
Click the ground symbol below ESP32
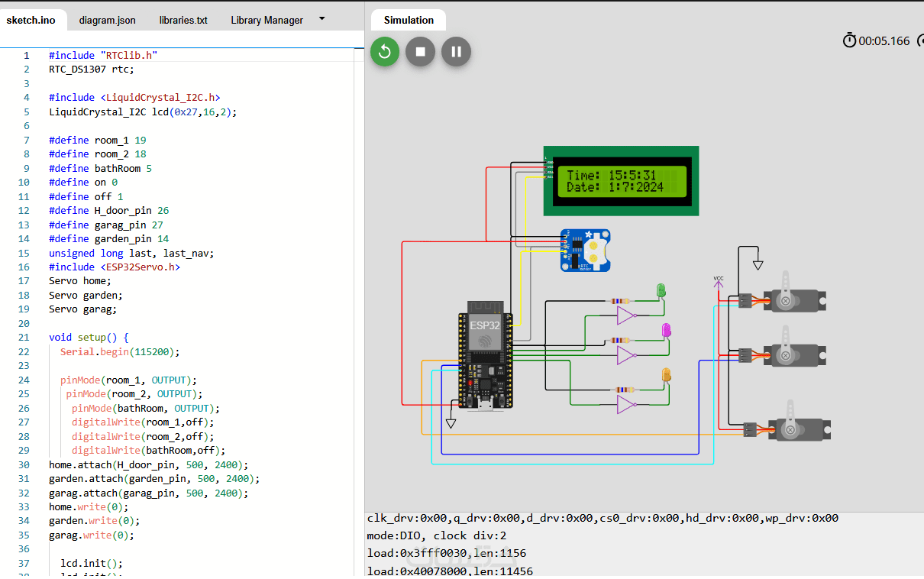pos(451,422)
